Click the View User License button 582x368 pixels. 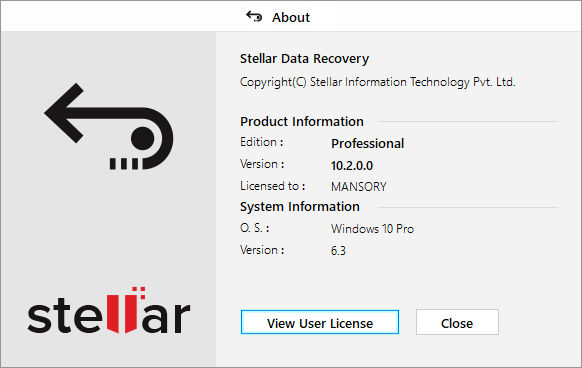coord(320,322)
